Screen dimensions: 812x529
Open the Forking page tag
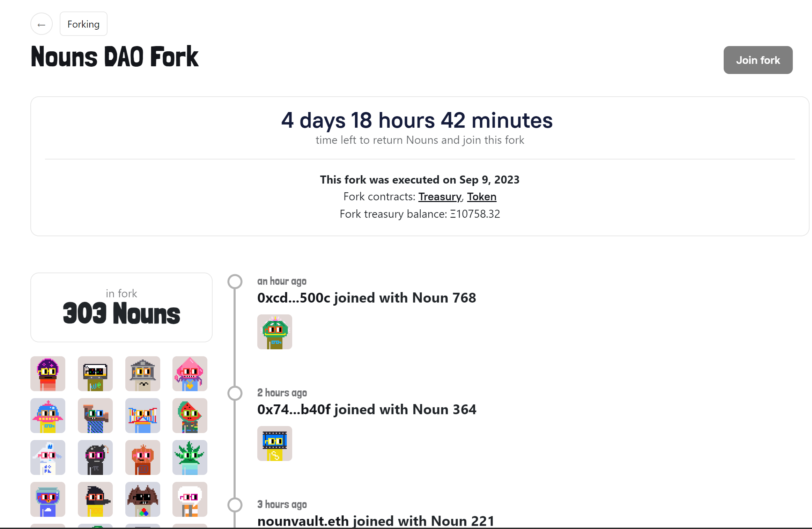(x=83, y=24)
